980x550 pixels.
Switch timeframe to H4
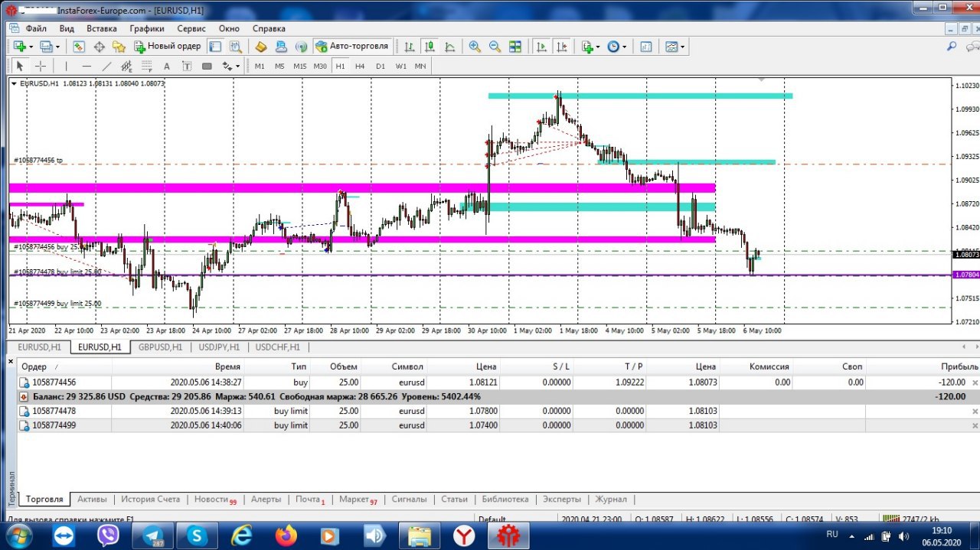pos(360,66)
